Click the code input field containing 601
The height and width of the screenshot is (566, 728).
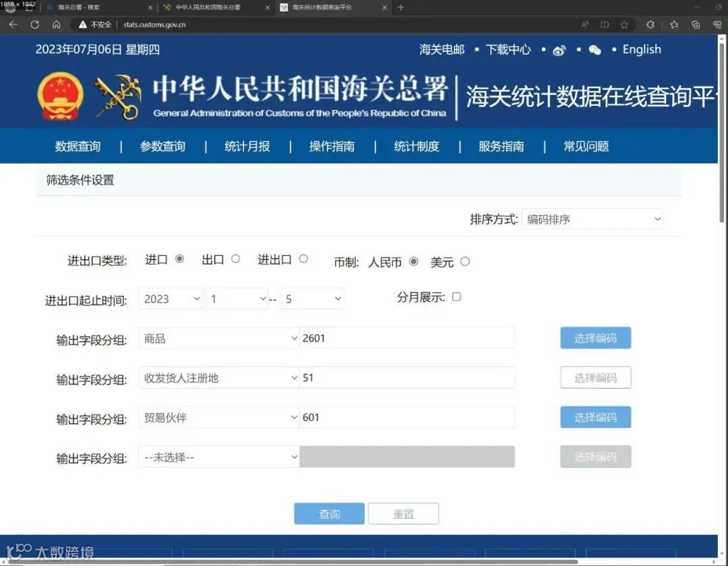tap(407, 417)
